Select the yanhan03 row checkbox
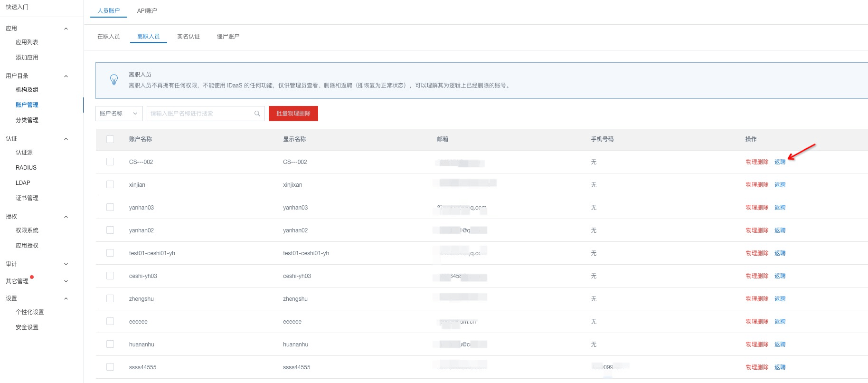 tap(110, 208)
